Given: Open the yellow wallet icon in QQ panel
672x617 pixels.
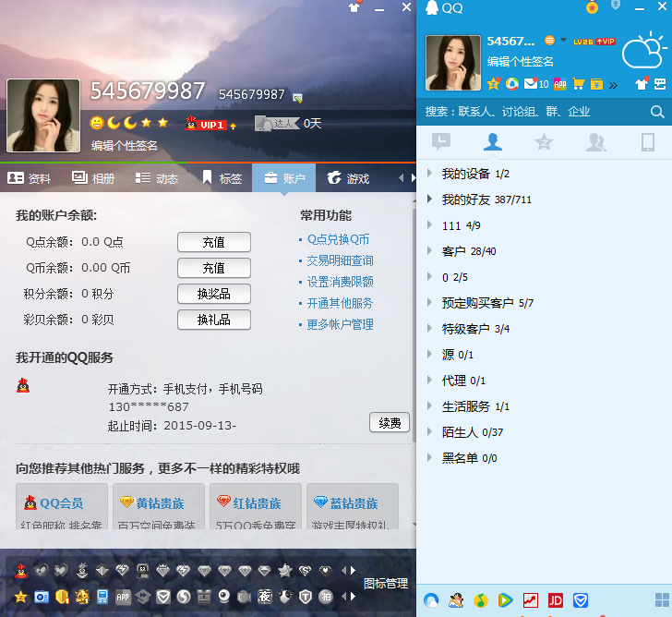Looking at the screenshot, I should click(596, 84).
